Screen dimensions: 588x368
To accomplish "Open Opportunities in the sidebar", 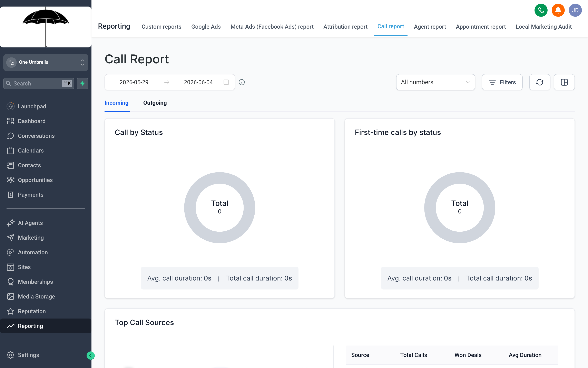I will (x=46, y=180).
